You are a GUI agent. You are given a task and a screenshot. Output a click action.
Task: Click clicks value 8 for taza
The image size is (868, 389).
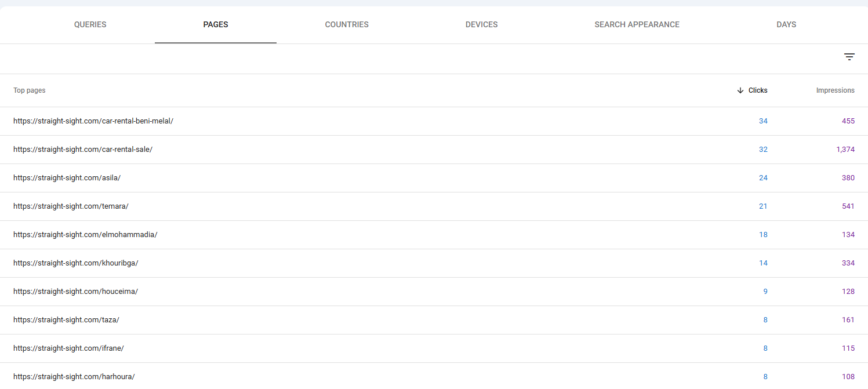765,320
